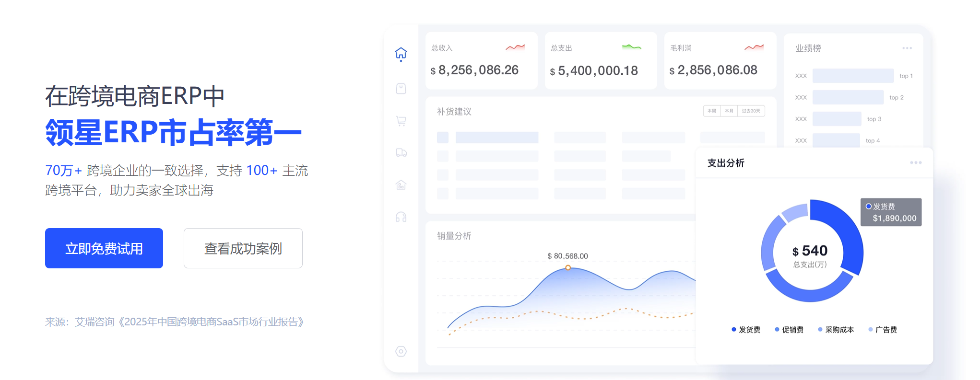Screen dimensions: 980x380
Task: Click the 销量分析 panel title
Action: click(454, 236)
